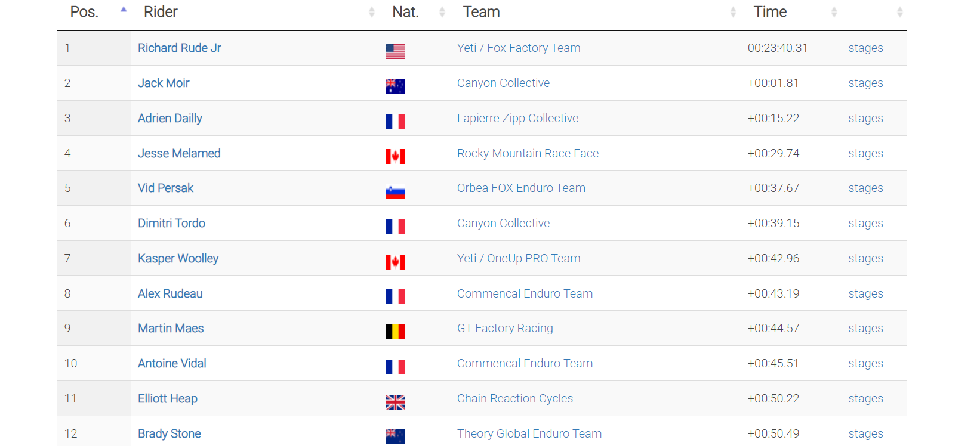The width and height of the screenshot is (980, 446).
Task: View stages for Martin Maes
Action: 865,328
